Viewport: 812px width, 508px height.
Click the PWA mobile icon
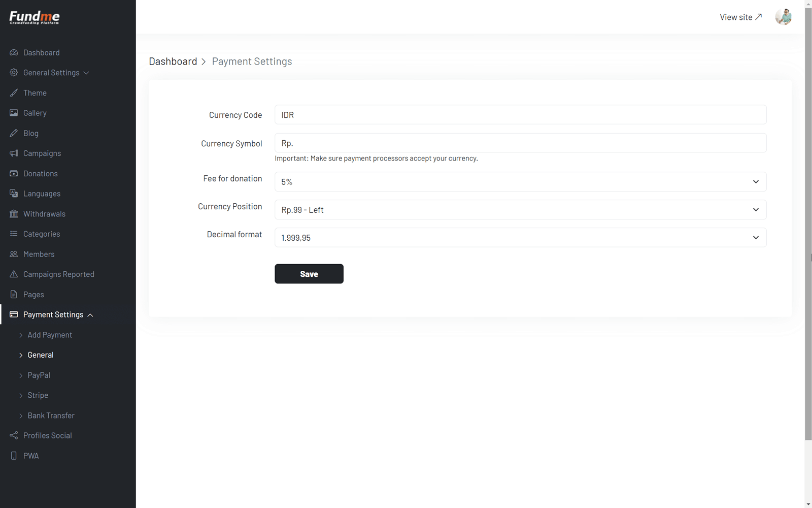point(14,456)
